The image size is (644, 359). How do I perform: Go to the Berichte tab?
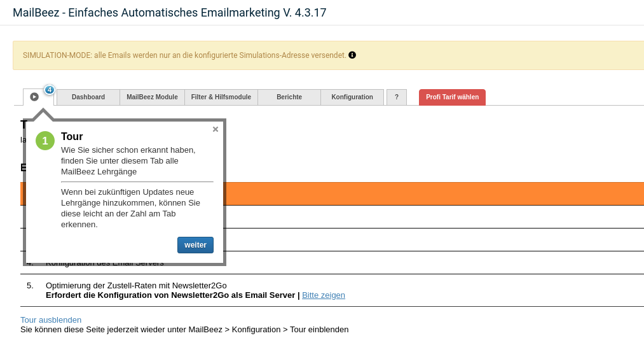click(x=289, y=97)
